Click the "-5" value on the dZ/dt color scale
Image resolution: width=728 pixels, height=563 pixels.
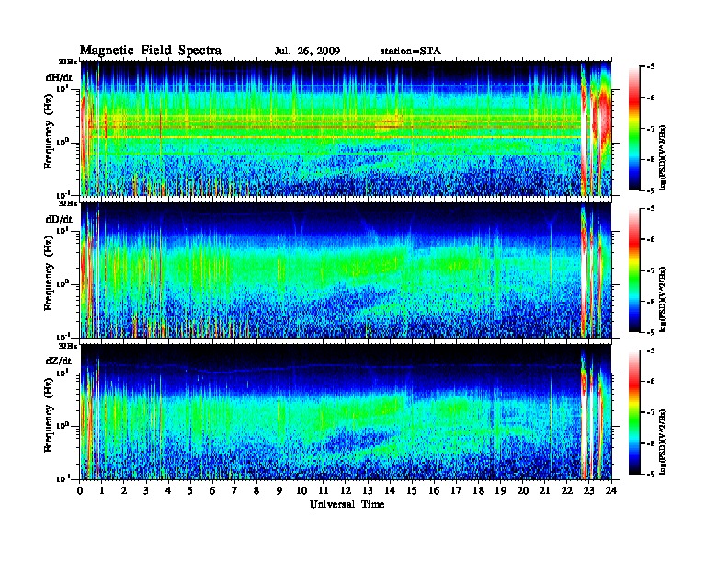651,350
